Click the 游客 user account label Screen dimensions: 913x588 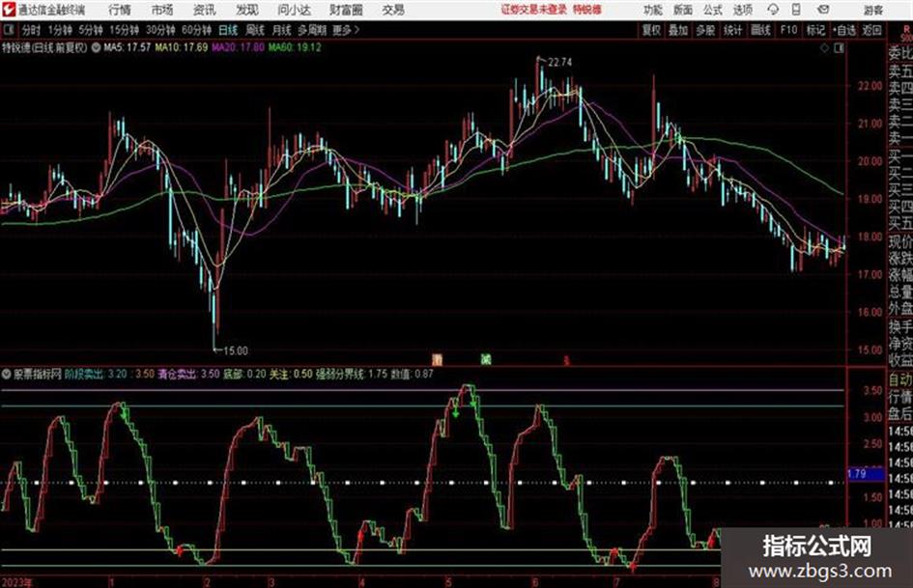pyautogui.click(x=873, y=10)
